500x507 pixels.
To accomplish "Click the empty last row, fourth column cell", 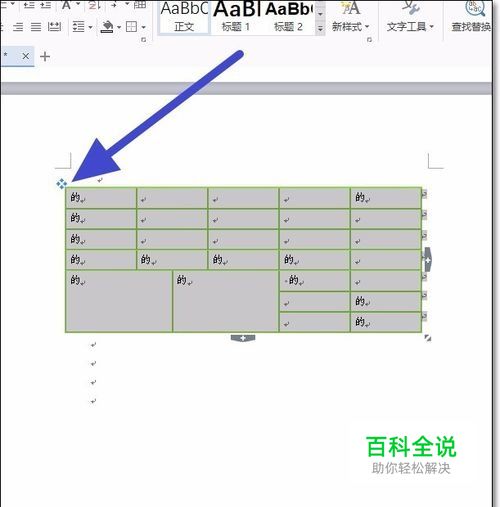I will coord(314,322).
